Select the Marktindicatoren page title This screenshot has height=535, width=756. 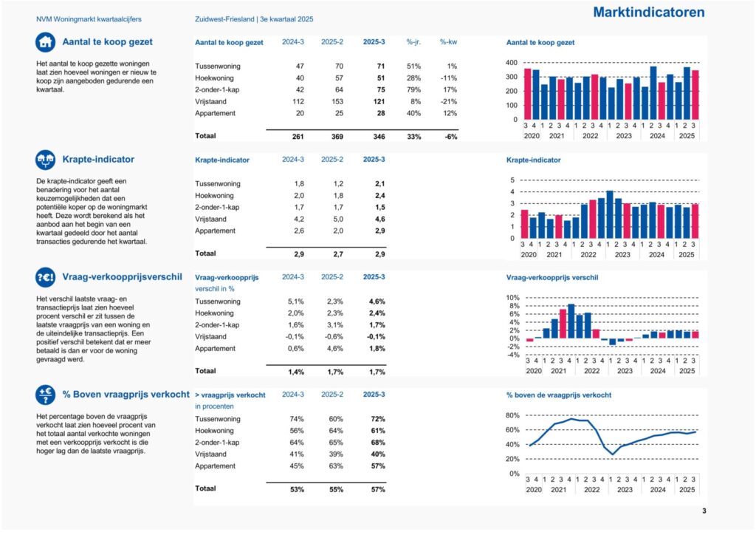pos(649,13)
